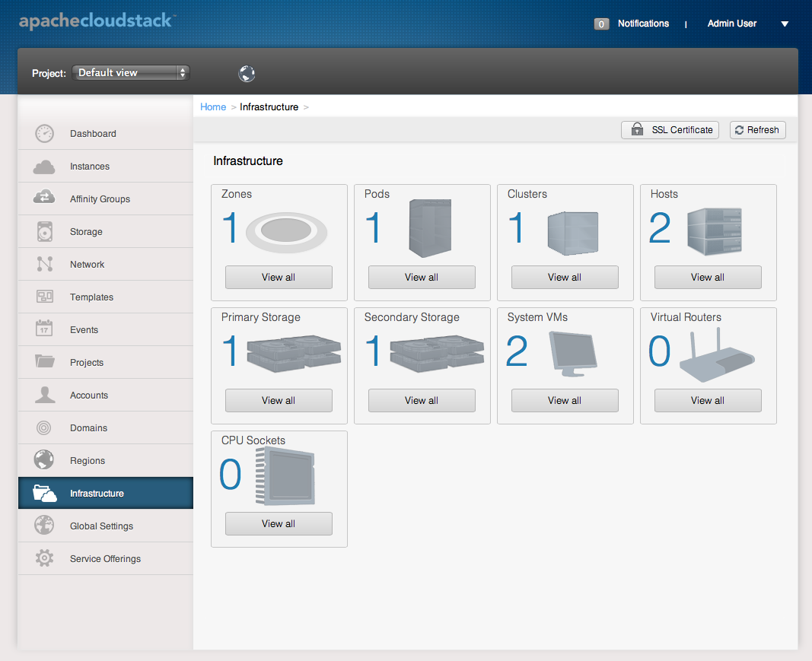Go to Accounts section
The width and height of the screenshot is (812, 661).
point(106,395)
